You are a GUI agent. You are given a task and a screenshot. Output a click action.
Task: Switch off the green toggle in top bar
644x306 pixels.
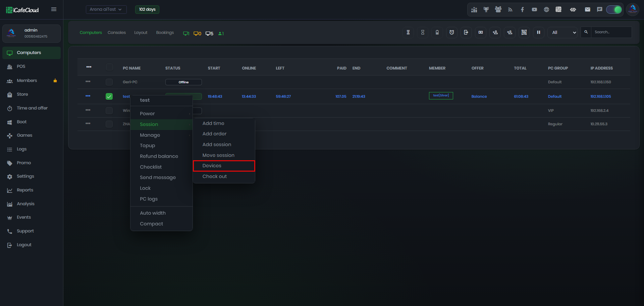[614, 10]
